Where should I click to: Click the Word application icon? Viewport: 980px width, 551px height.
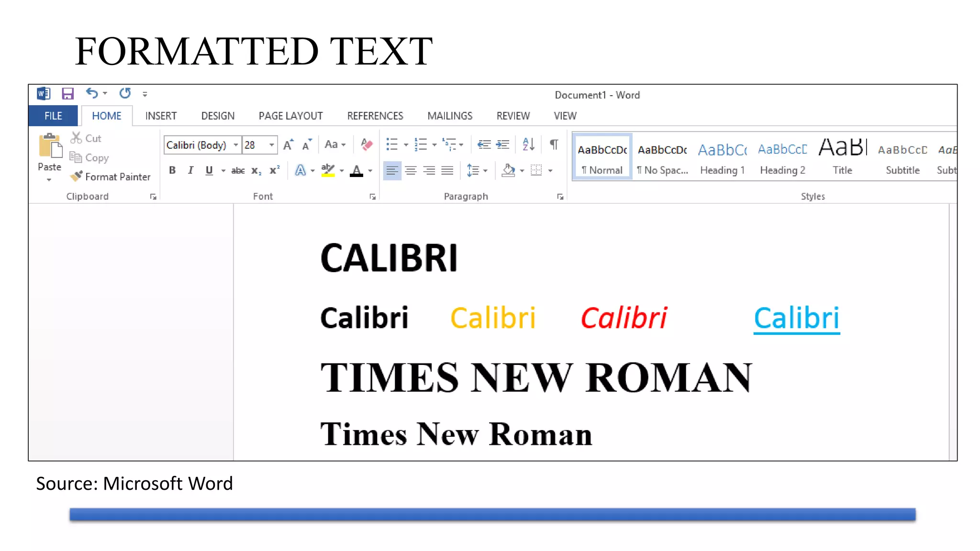coord(44,94)
